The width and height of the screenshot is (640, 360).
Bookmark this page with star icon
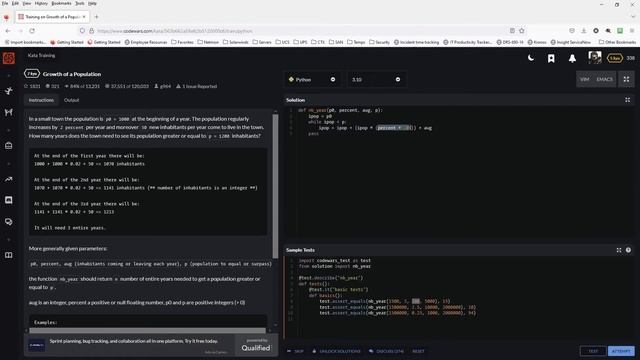click(522, 31)
